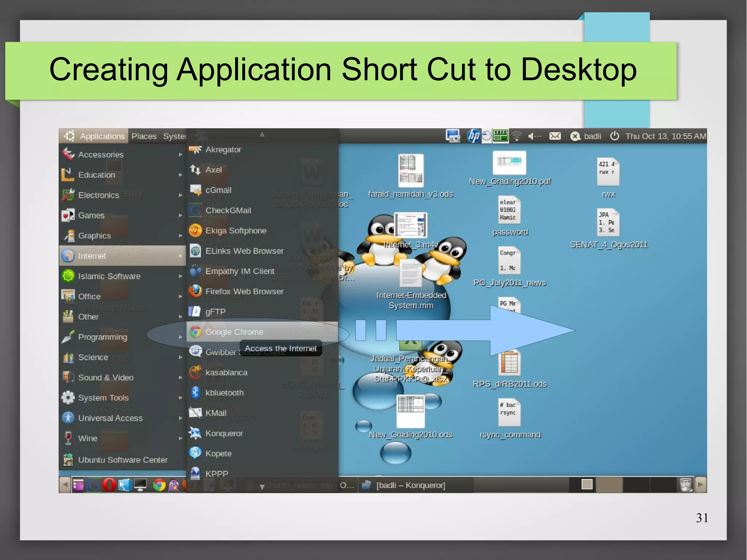Click the Chrome icon in bottom panel
The height and width of the screenshot is (560, 747).
click(x=159, y=485)
